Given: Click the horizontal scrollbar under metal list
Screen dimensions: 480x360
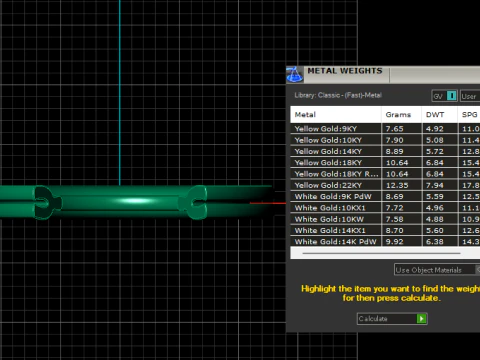Looking at the screenshot, I should pos(381,253).
